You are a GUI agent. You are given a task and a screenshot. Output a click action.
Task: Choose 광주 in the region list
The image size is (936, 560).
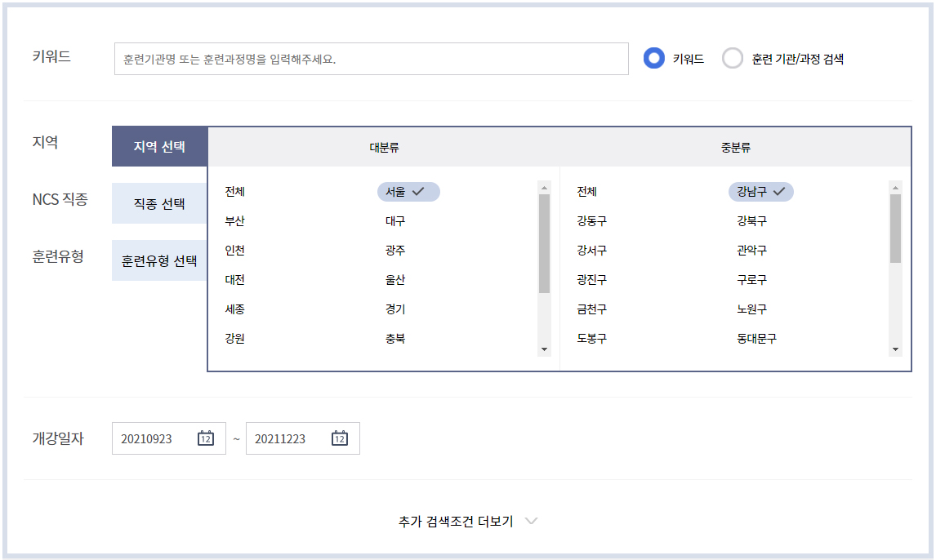[395, 250]
